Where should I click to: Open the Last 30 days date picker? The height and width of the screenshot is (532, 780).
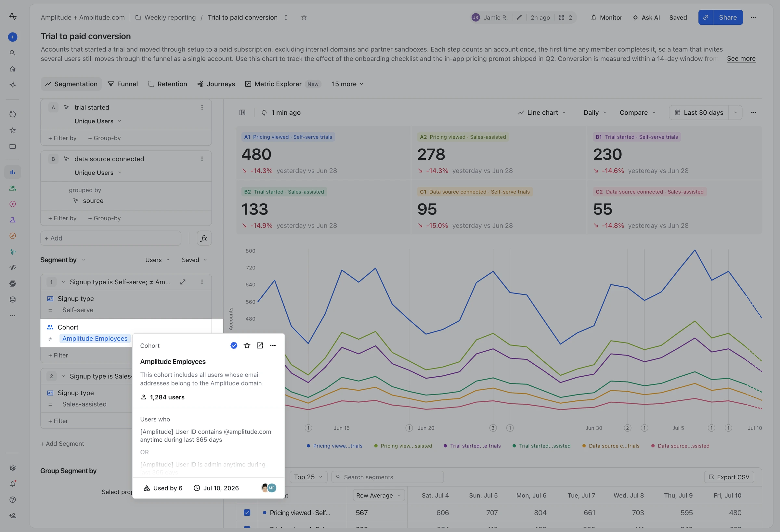click(x=699, y=112)
